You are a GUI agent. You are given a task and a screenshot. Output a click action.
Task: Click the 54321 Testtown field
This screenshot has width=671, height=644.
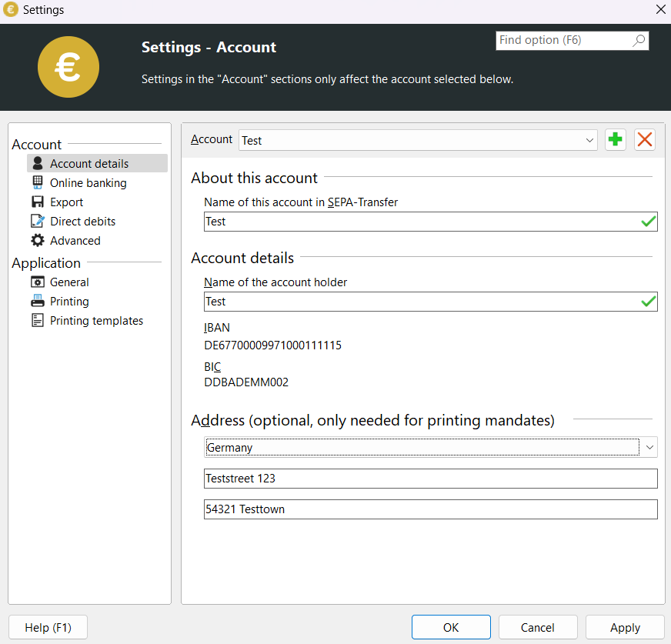[x=430, y=509]
